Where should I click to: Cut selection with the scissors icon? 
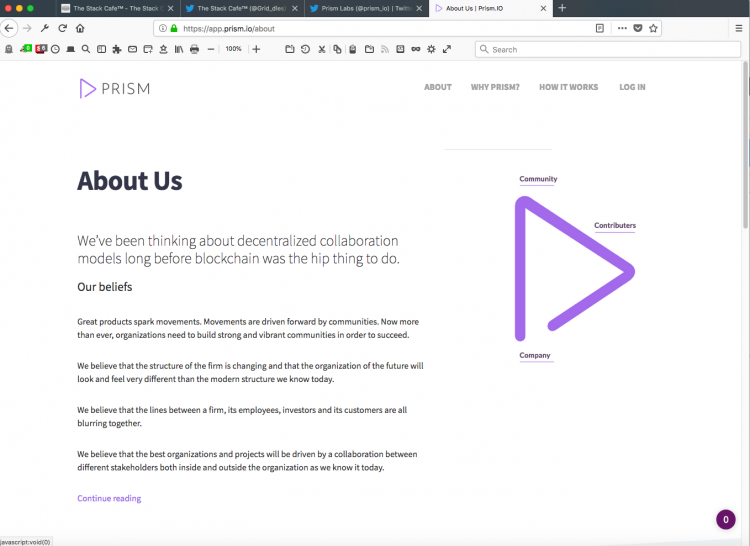(321, 49)
